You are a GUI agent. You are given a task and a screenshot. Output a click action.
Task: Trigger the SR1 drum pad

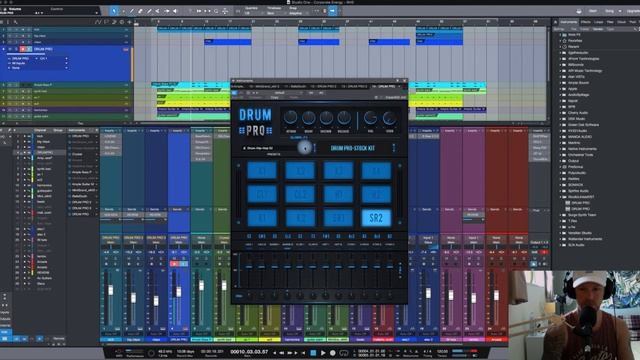338,218
